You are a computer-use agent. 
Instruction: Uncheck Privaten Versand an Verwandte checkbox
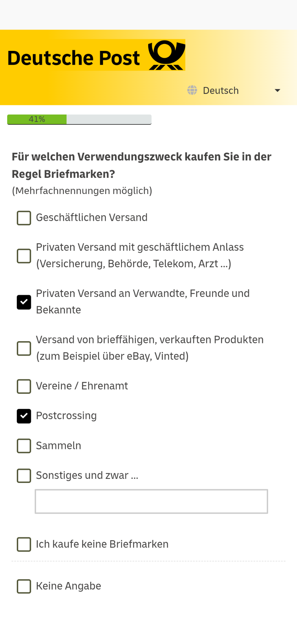pos(24,302)
